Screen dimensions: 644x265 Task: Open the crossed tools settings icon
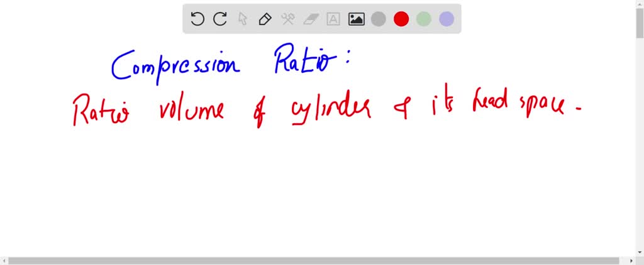(288, 19)
